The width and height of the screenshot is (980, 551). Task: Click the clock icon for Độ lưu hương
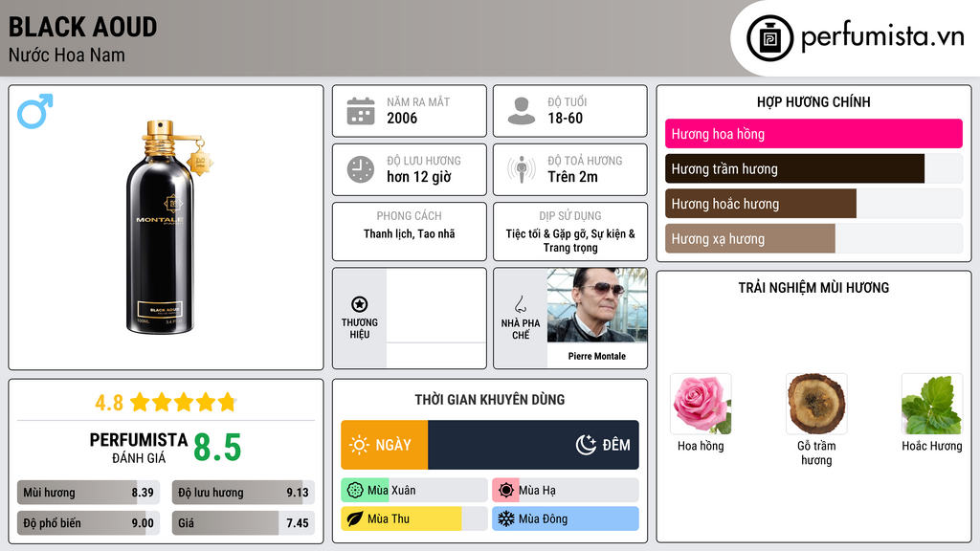coord(361,169)
